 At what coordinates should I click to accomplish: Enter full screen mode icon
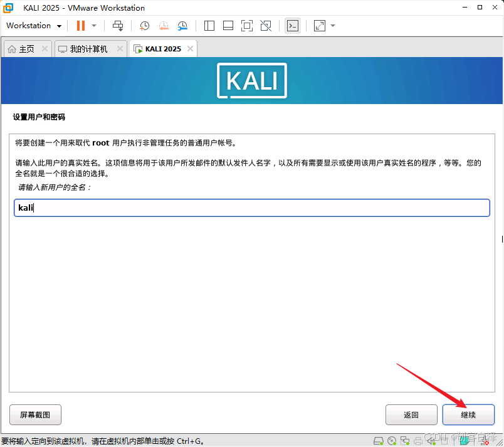247,26
